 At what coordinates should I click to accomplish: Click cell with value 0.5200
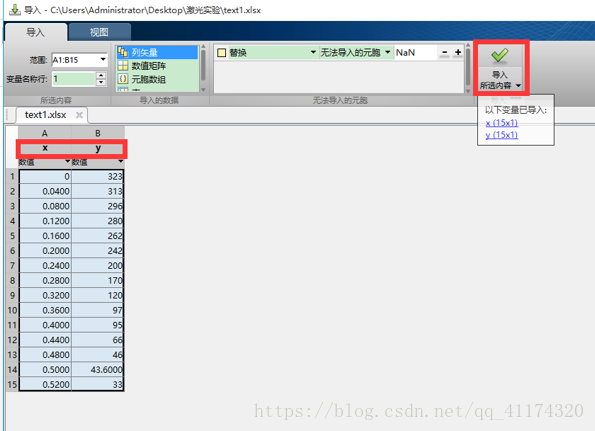click(x=45, y=384)
